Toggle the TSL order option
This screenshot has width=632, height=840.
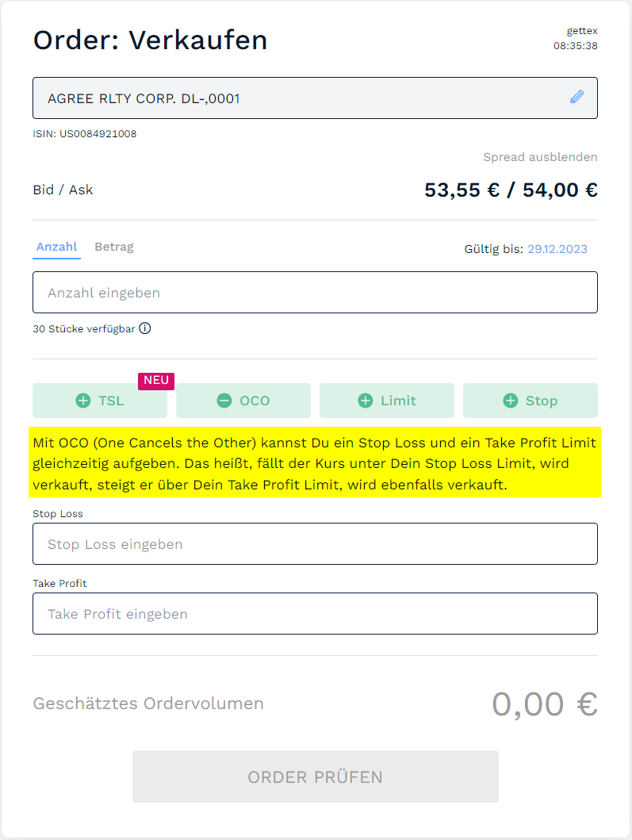100,401
